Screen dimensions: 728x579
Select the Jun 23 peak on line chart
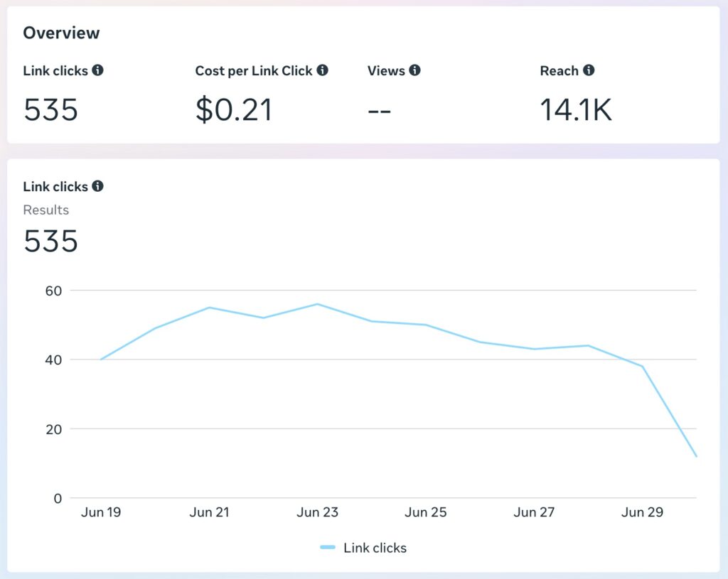[x=317, y=304]
